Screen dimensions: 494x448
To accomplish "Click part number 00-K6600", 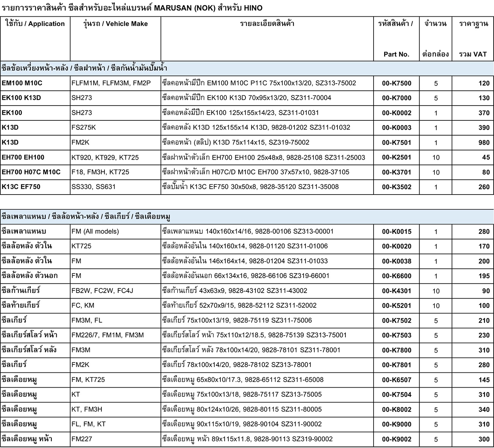I will tap(396, 276).
